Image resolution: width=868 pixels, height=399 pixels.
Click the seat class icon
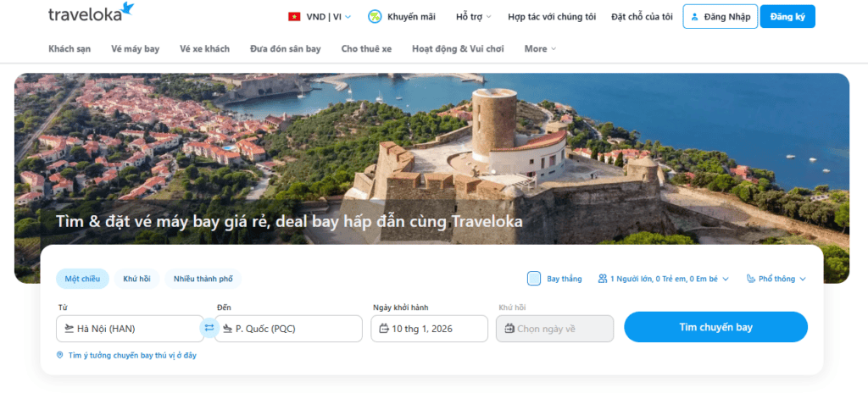click(751, 279)
